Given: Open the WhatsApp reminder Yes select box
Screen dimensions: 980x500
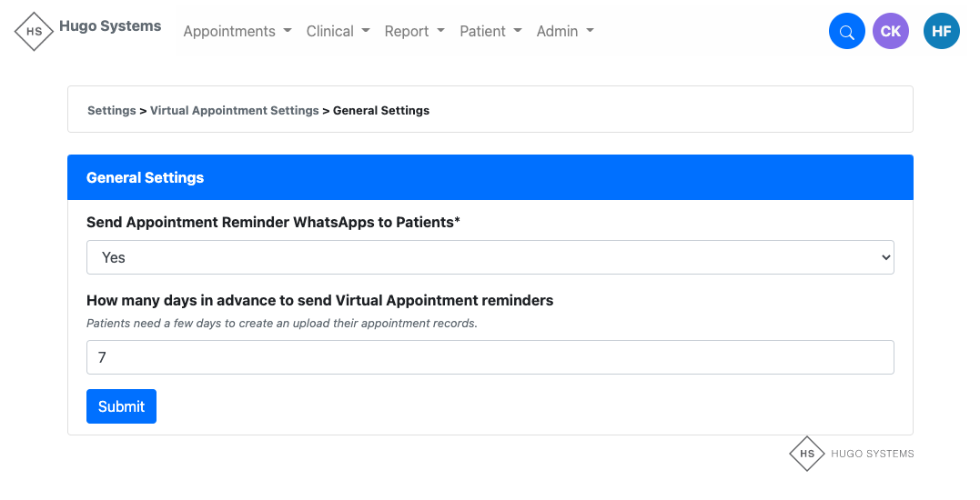Looking at the screenshot, I should (490, 257).
